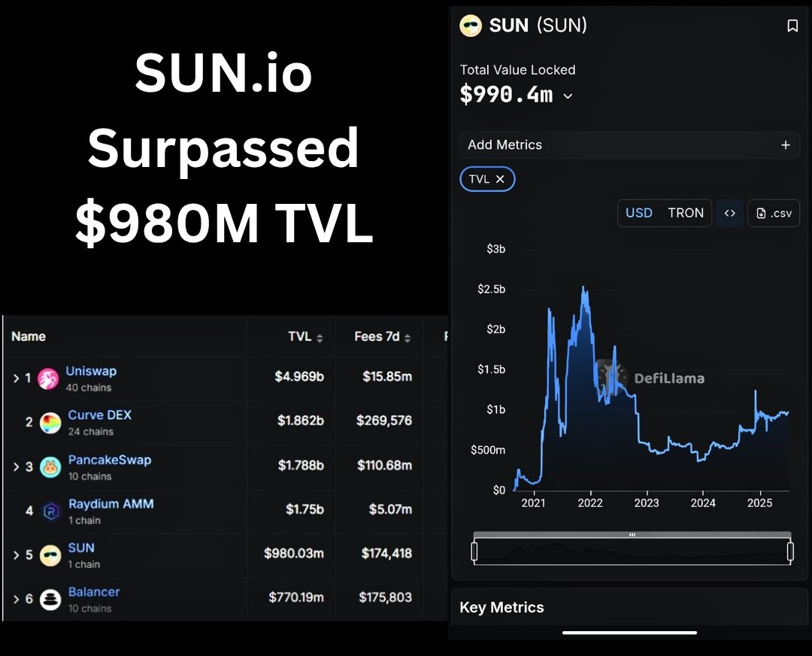Switch chart denomination to TRON
812x656 pixels.
coord(685,213)
